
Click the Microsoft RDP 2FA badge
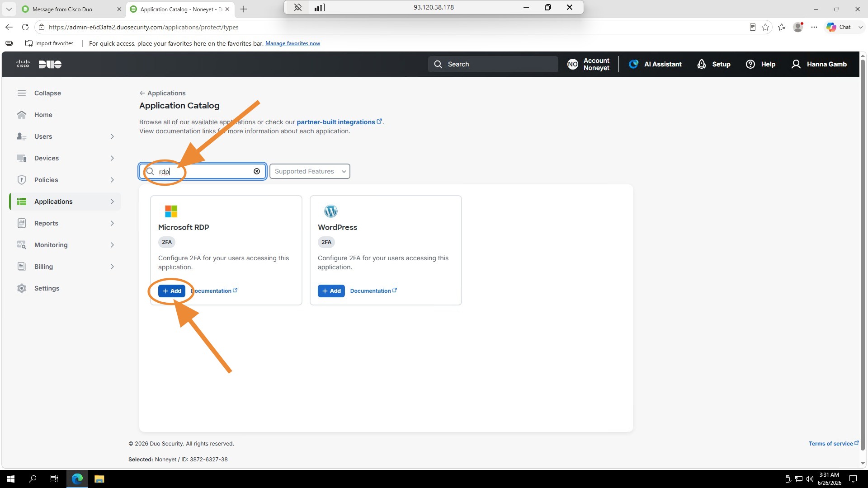coord(167,242)
